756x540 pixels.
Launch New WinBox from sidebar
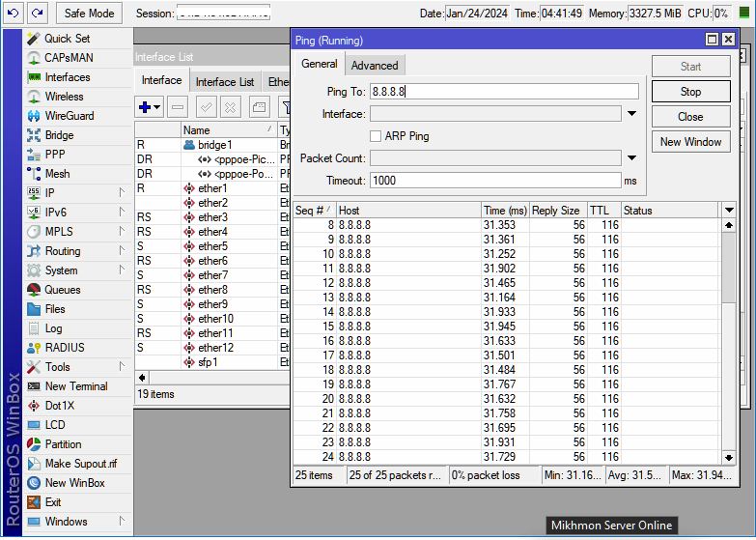click(x=74, y=483)
